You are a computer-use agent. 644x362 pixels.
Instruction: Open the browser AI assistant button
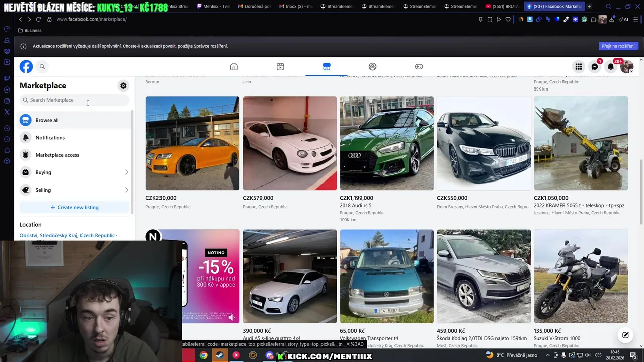pyautogui.click(x=623, y=19)
